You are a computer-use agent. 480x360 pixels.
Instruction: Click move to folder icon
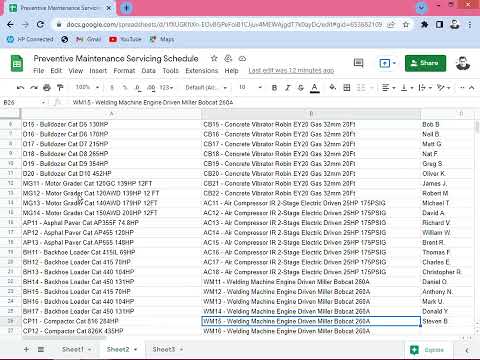[228, 58]
